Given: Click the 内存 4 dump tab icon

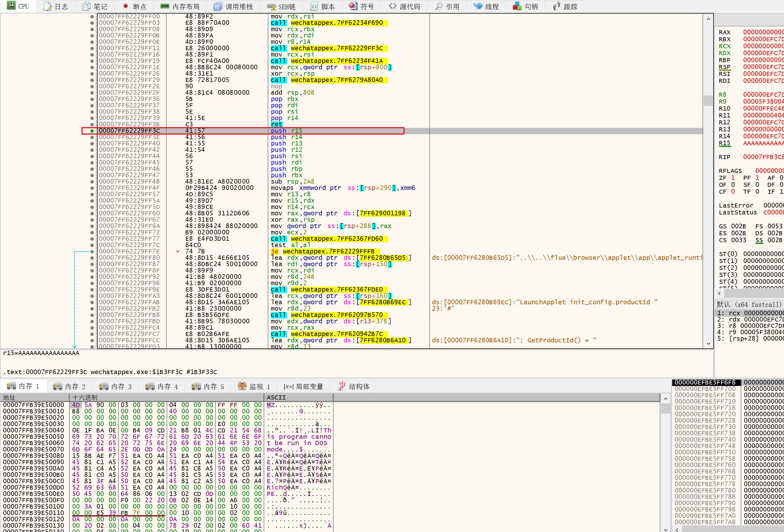Looking at the screenshot, I should coord(150,386).
